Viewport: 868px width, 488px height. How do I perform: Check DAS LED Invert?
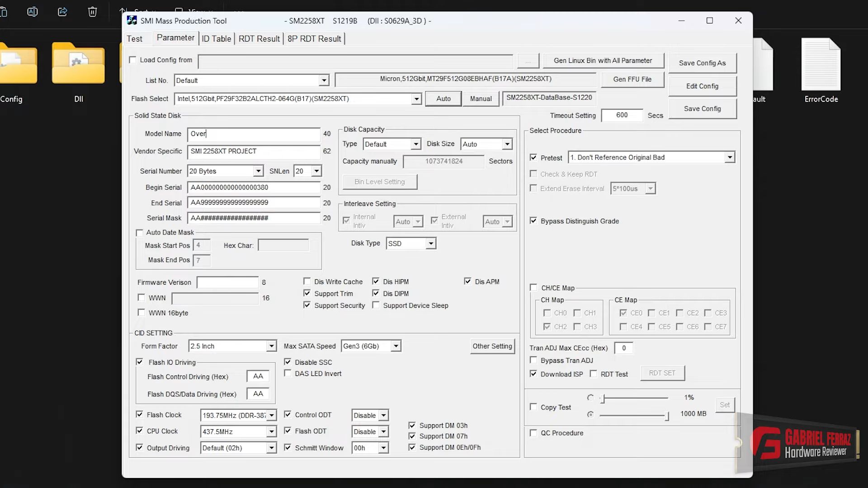288,373
